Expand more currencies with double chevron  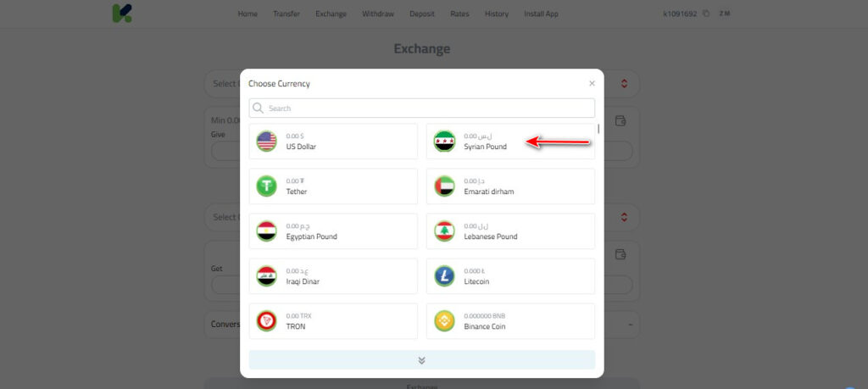[x=422, y=359]
